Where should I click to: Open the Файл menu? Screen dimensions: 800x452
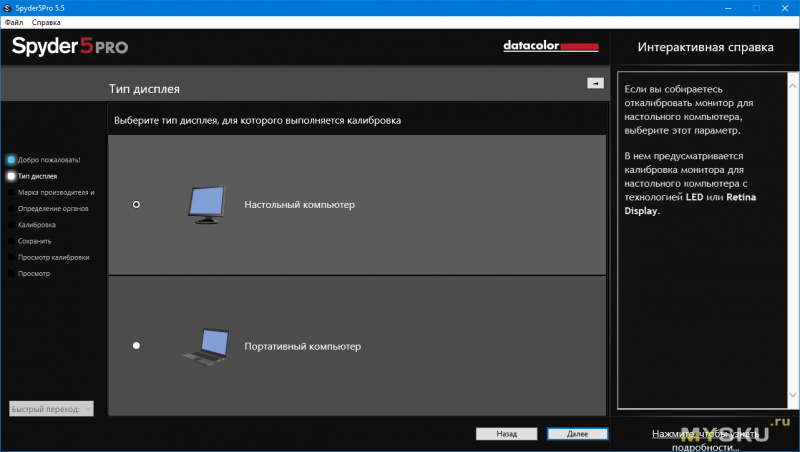[x=14, y=22]
